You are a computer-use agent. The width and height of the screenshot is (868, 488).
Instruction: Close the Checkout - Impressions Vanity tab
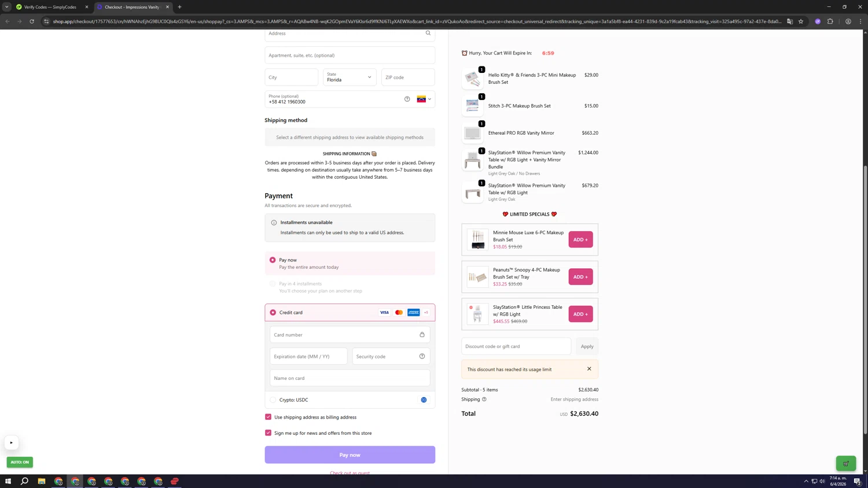[x=167, y=7]
